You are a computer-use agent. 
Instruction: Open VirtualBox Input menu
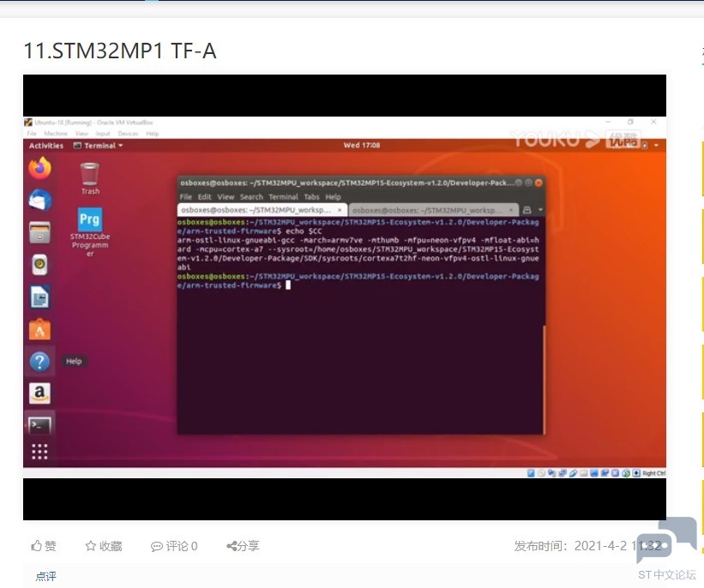[102, 134]
